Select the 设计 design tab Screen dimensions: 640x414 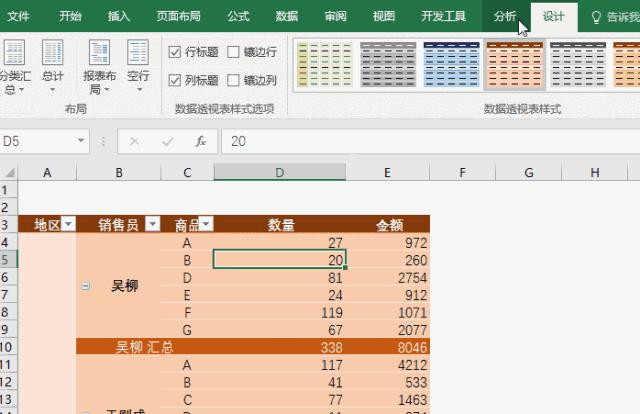click(554, 16)
